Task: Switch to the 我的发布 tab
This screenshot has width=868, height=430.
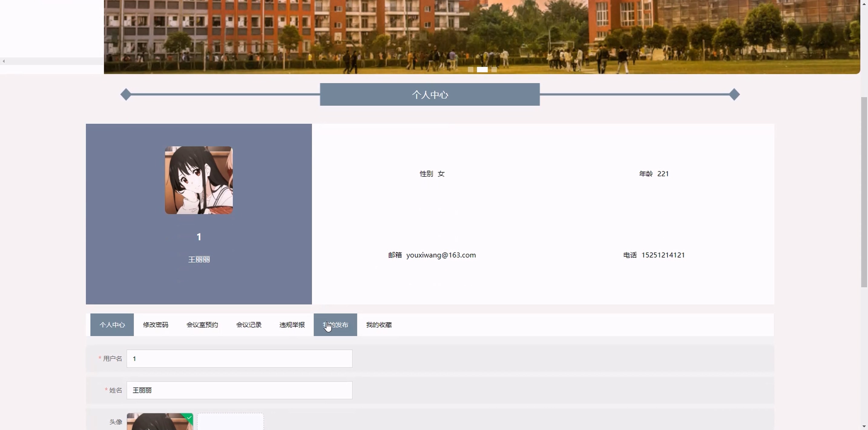Action: pyautogui.click(x=335, y=324)
